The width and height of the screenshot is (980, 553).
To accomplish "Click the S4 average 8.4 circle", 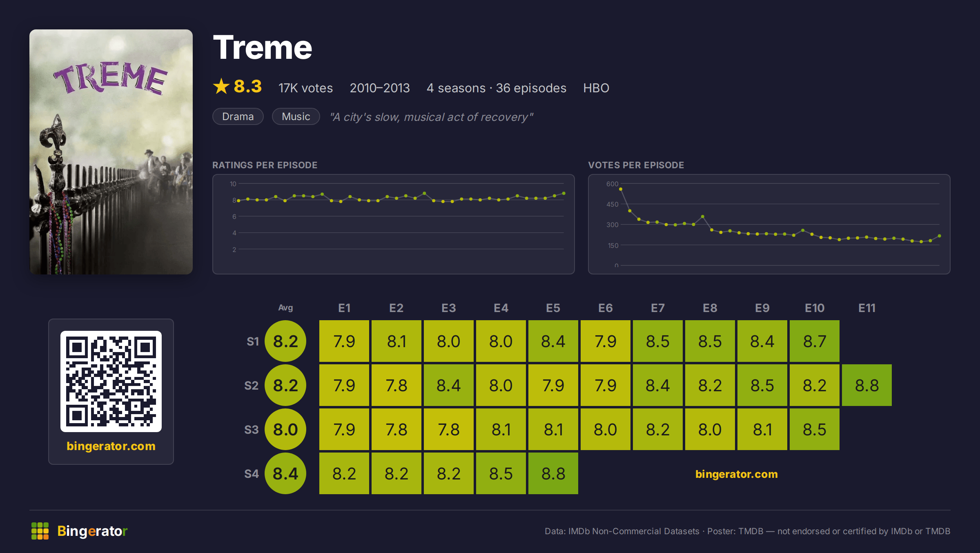I will (285, 473).
